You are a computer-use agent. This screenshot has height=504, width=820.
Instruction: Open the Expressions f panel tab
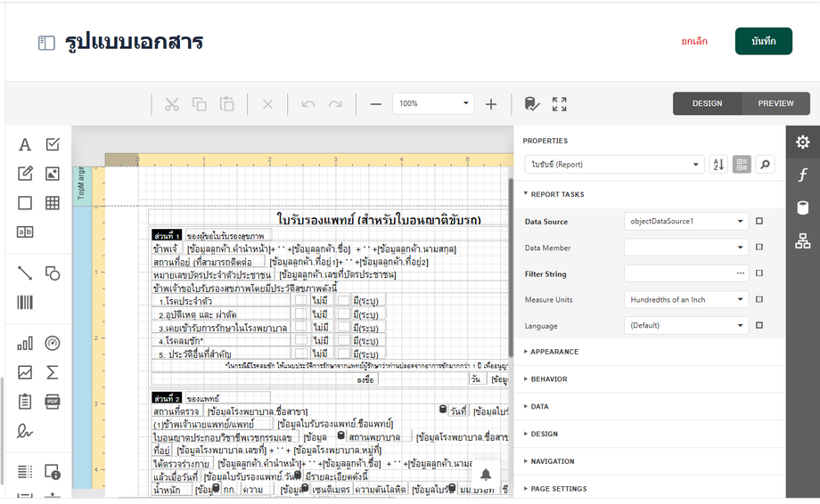click(803, 175)
